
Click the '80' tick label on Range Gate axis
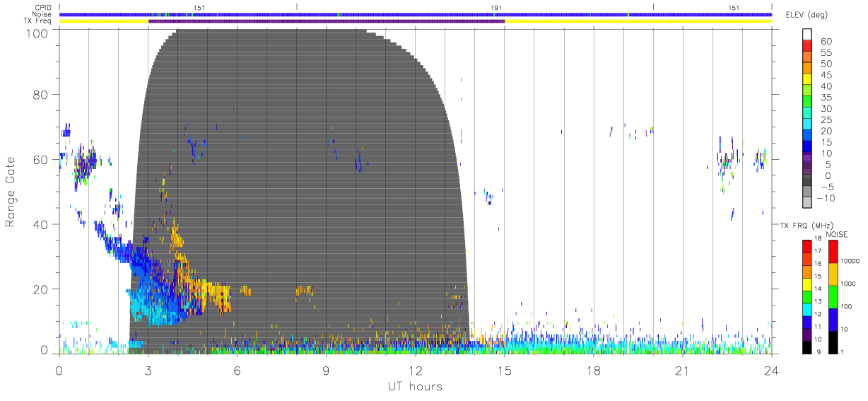pyautogui.click(x=41, y=95)
